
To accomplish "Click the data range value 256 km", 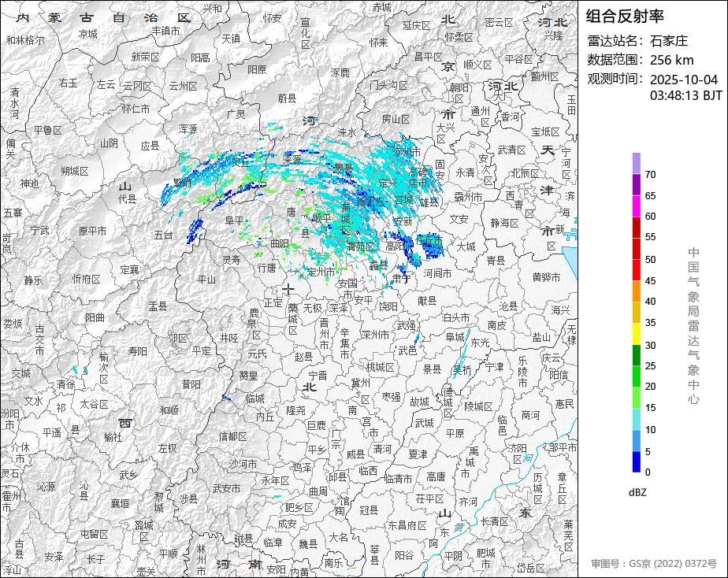I will point(671,60).
